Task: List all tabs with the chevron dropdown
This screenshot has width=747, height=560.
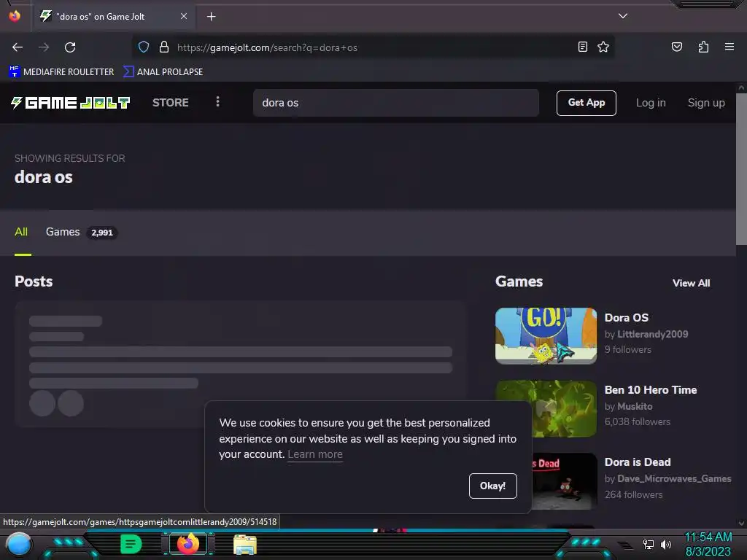Action: tap(623, 16)
